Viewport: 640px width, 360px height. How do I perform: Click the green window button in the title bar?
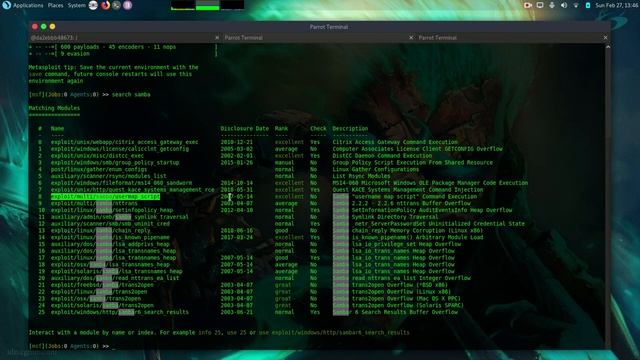(x=44, y=27)
